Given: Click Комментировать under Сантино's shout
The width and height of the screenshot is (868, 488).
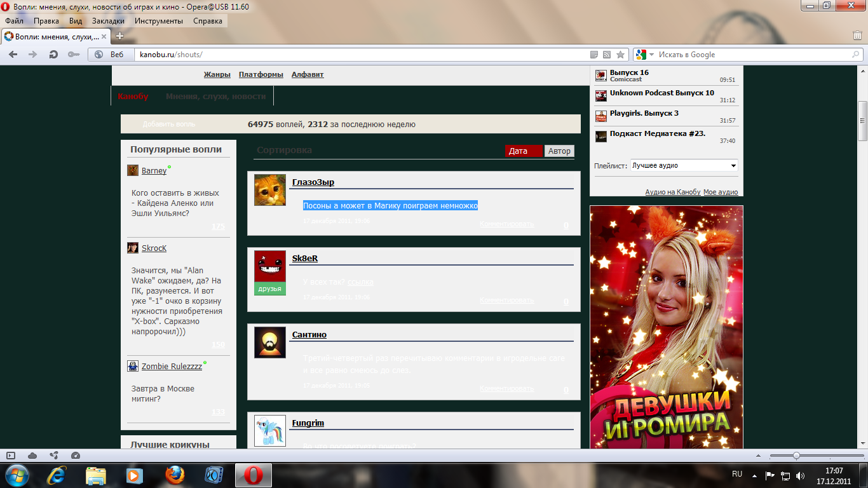Looking at the screenshot, I should click(x=506, y=389).
